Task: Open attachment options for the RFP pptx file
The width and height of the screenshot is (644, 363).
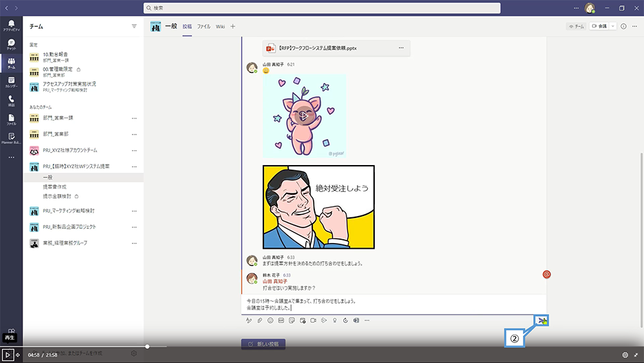Action: [x=401, y=48]
